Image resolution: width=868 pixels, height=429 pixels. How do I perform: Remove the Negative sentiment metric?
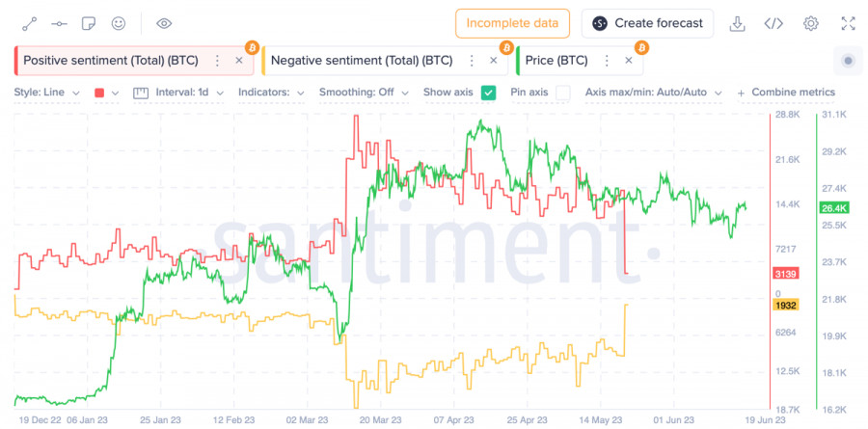(494, 61)
